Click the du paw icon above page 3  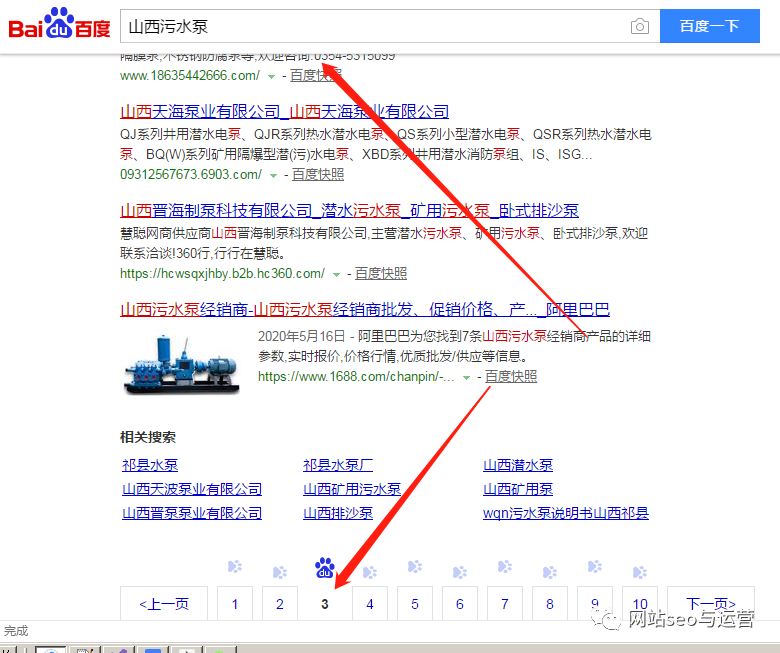(325, 568)
